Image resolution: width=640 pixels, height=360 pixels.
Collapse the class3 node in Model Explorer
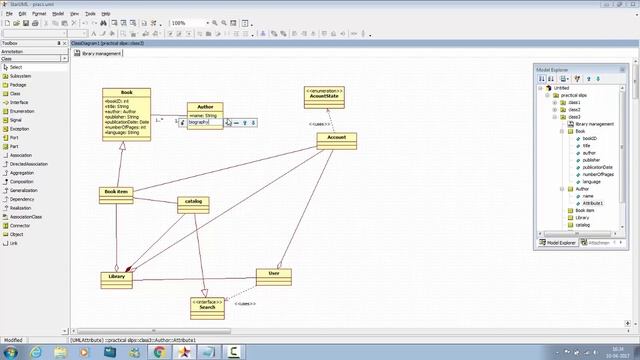click(555, 117)
